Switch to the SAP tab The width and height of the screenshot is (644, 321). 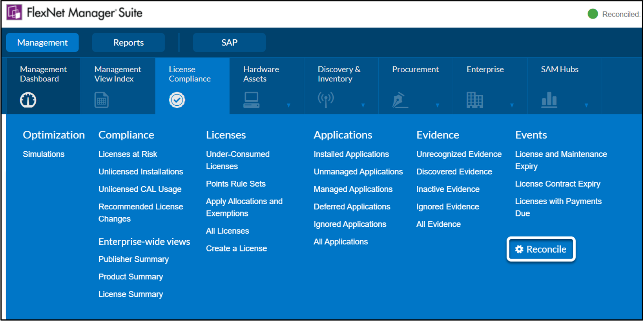click(x=229, y=42)
